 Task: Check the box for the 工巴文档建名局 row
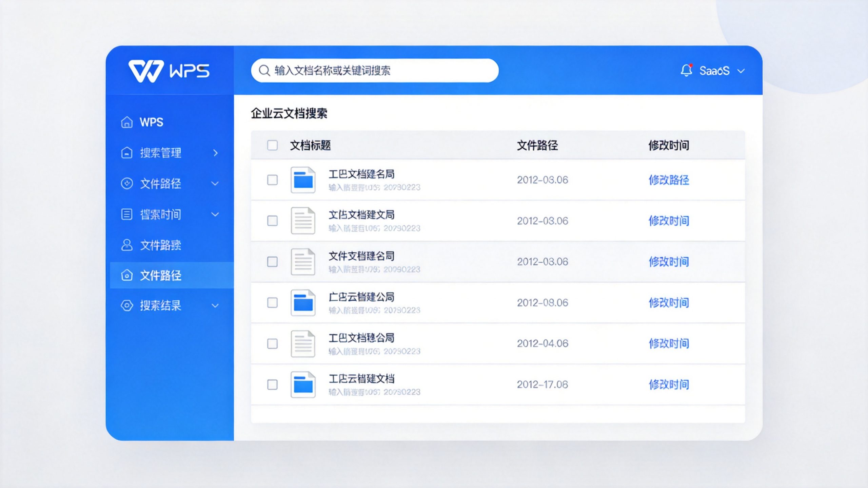272,180
